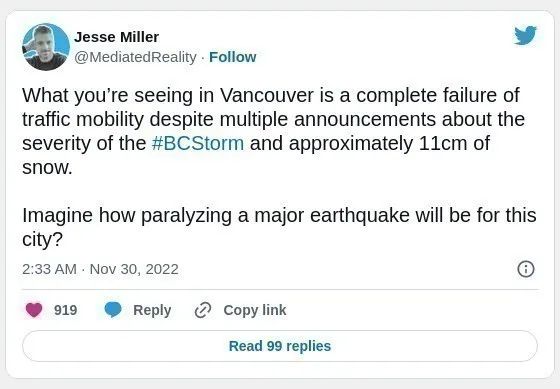Click the Nov 30, 2022 date
Image resolution: width=560 pixels, height=389 pixels.
pos(134,269)
